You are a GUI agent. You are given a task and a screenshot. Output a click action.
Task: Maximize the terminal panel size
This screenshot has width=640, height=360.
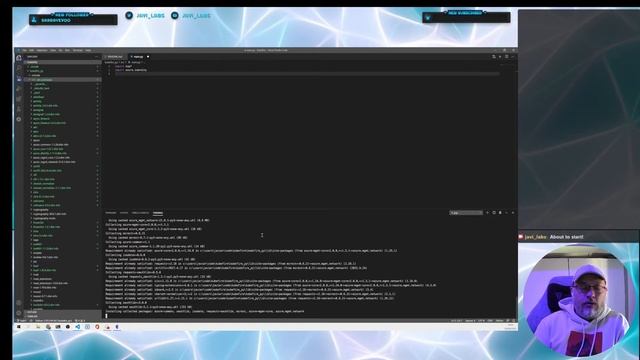507,213
